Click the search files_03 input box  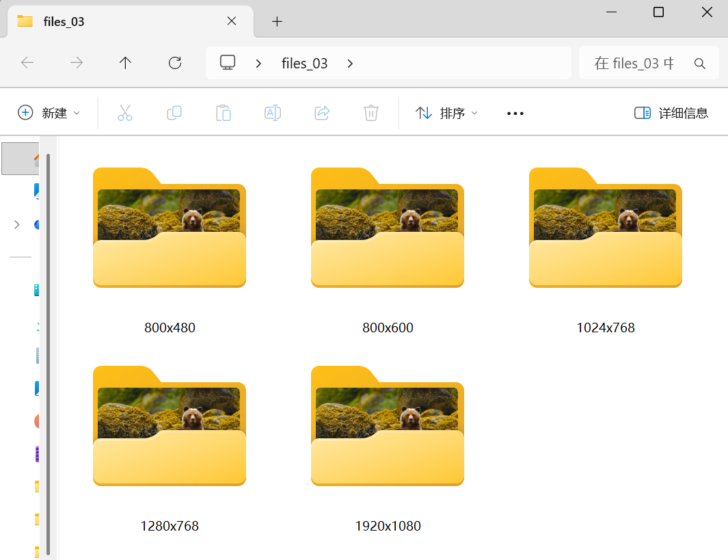coord(634,64)
